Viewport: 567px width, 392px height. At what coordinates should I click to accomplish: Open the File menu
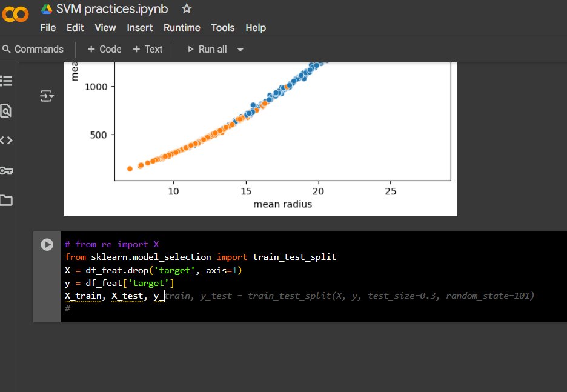47,27
